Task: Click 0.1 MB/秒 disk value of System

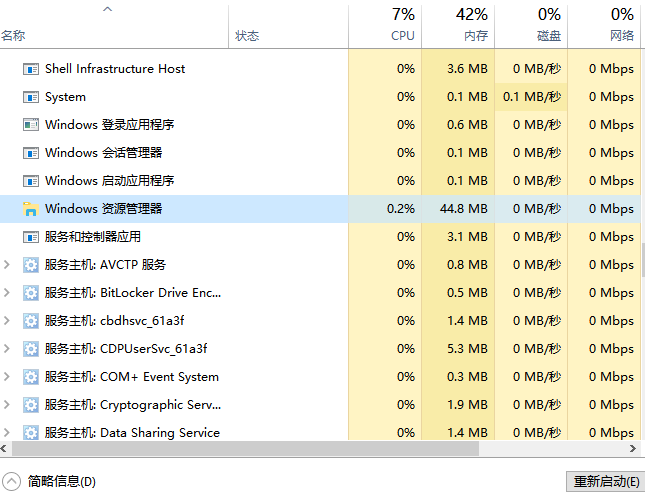Action: click(x=532, y=97)
